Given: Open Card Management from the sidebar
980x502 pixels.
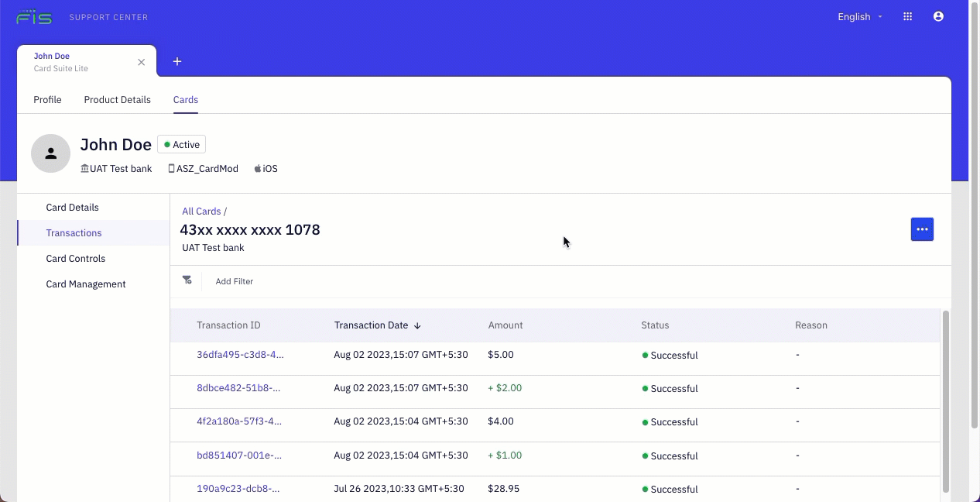Looking at the screenshot, I should point(85,284).
